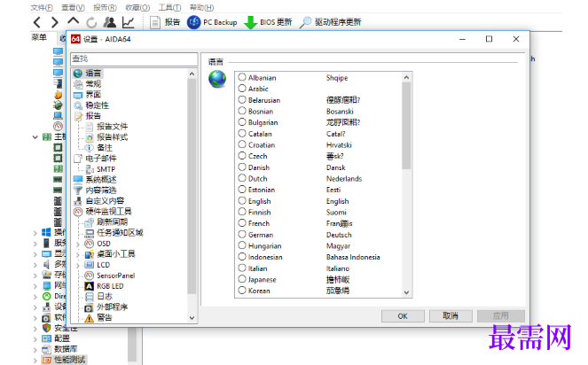This screenshot has width=588, height=365.
Task: Choose the German language radio button
Action: pos(242,235)
